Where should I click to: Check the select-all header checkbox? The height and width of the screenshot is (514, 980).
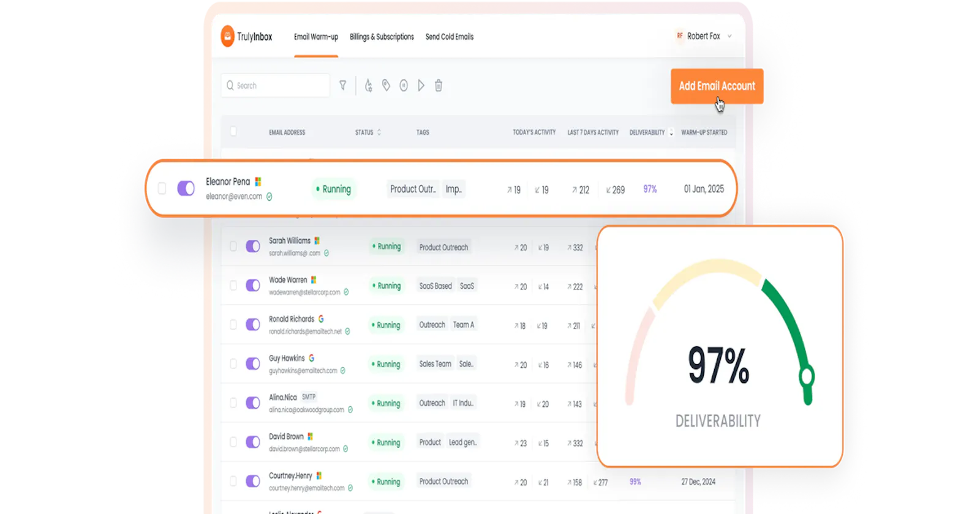click(233, 131)
